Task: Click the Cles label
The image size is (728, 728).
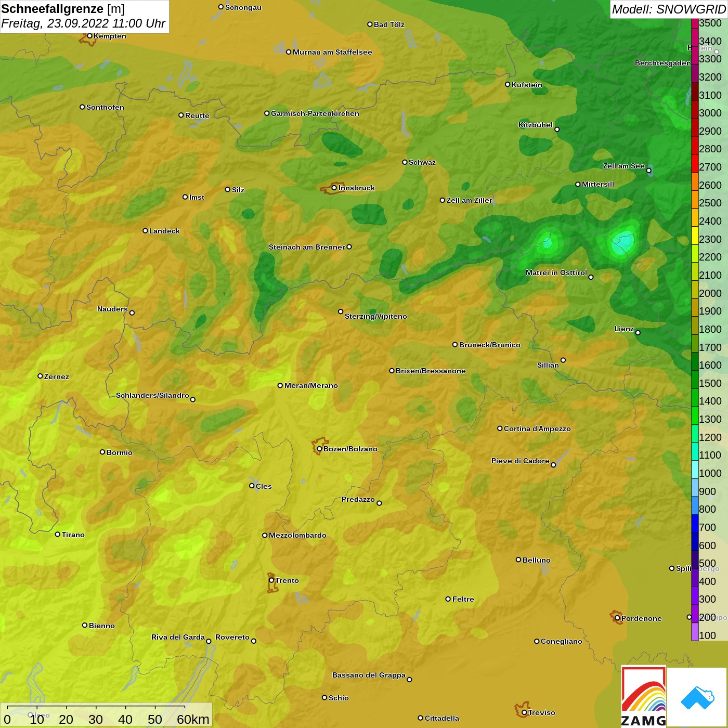Action: [x=264, y=486]
